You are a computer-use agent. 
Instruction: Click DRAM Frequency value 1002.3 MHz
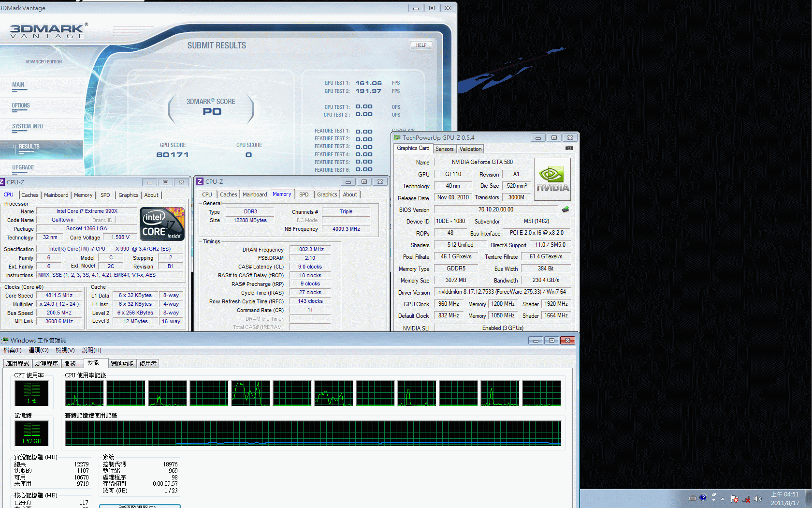click(x=310, y=249)
